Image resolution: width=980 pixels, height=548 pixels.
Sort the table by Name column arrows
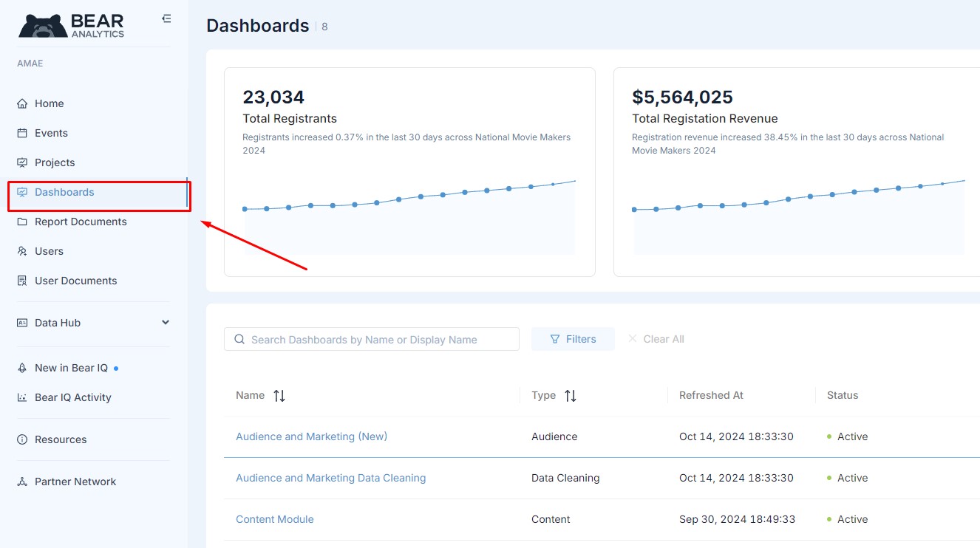[279, 396]
